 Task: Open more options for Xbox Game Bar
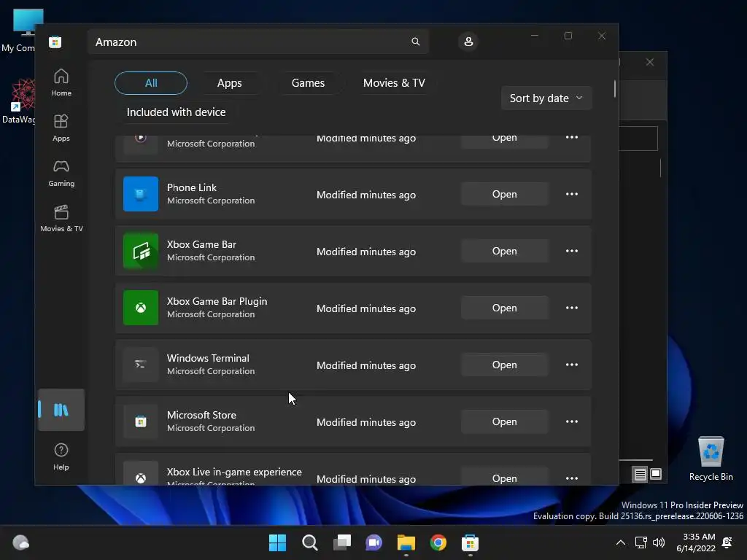point(572,251)
